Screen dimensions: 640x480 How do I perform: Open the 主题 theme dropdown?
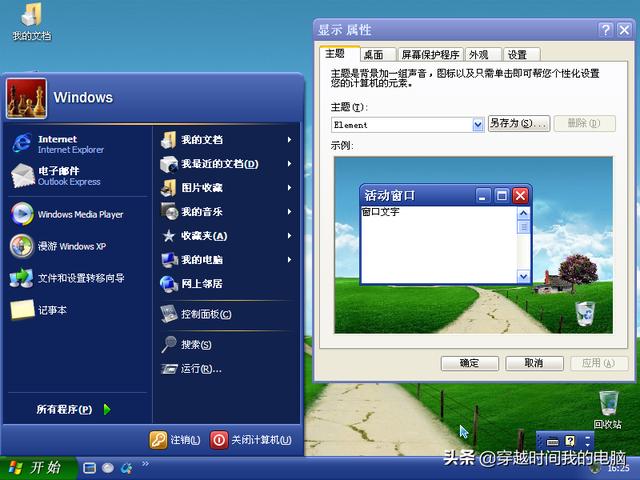coord(478,125)
